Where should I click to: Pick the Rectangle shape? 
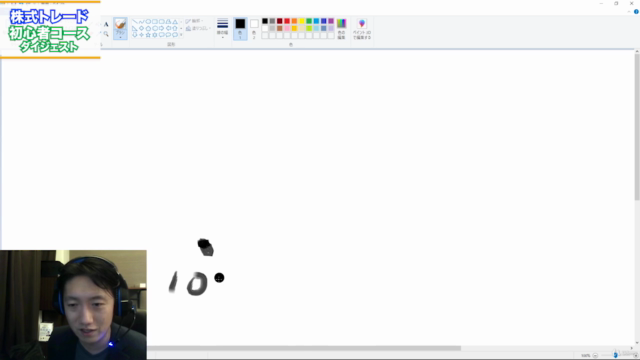pos(155,22)
